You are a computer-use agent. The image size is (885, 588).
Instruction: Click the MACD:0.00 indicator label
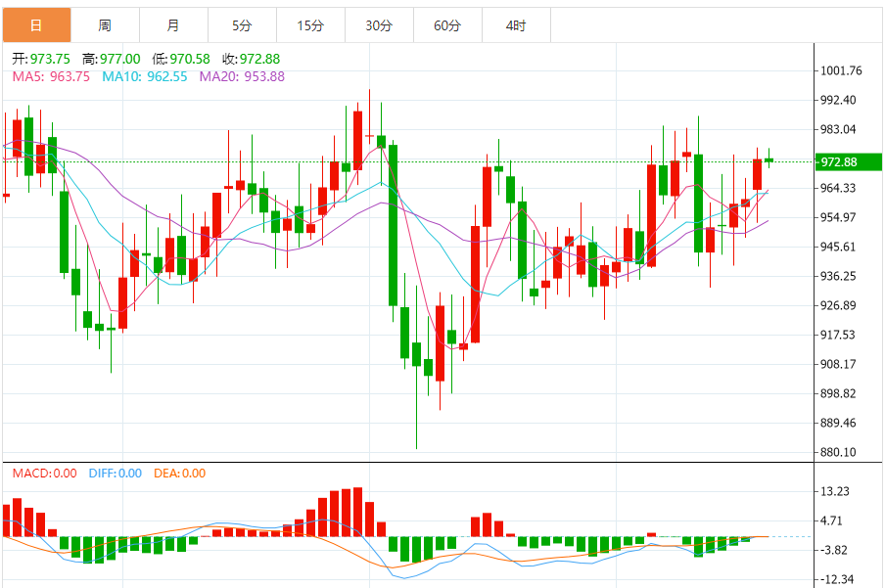click(45, 474)
